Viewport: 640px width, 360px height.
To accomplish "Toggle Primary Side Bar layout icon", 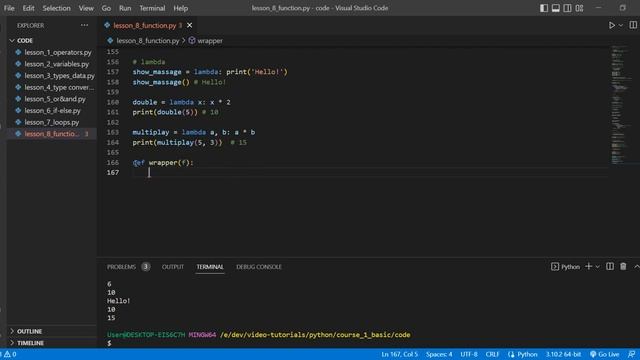I will tap(544, 8).
